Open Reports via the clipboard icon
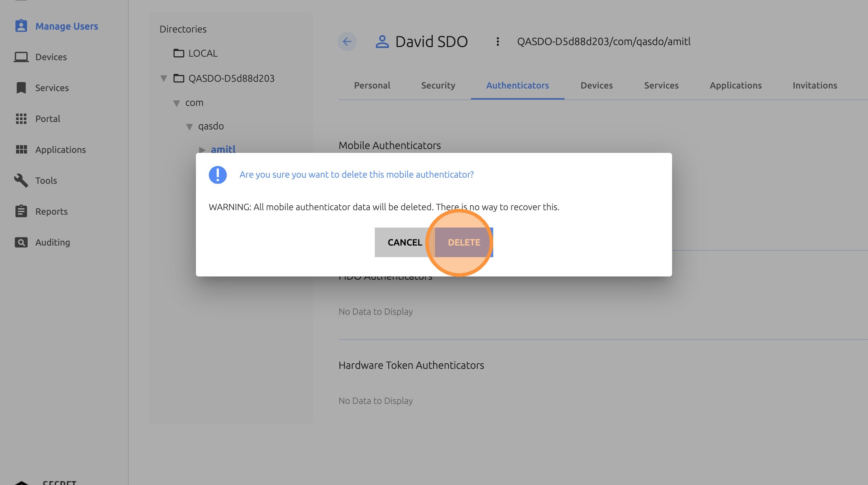 tap(21, 211)
